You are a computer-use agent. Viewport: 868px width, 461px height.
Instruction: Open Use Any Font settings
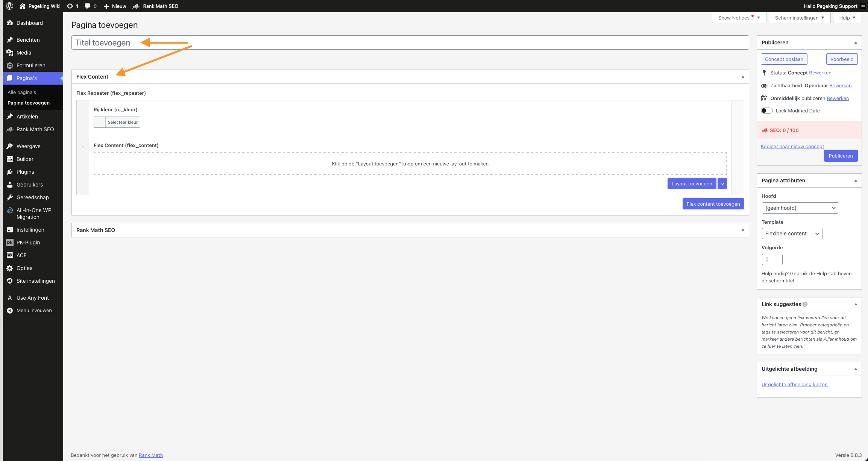32,298
